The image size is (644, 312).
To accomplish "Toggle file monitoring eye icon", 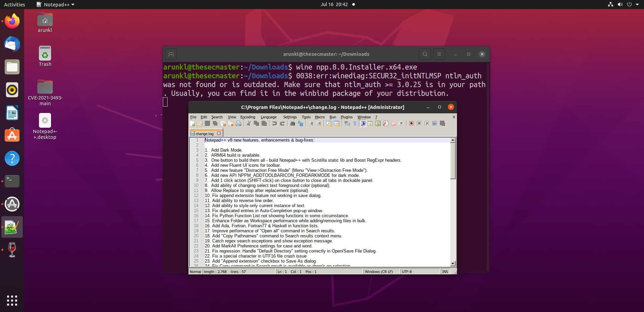I will [401, 124].
